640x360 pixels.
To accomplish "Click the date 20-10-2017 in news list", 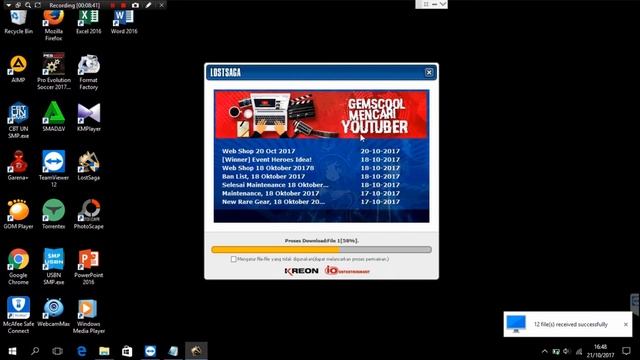I will pos(380,151).
